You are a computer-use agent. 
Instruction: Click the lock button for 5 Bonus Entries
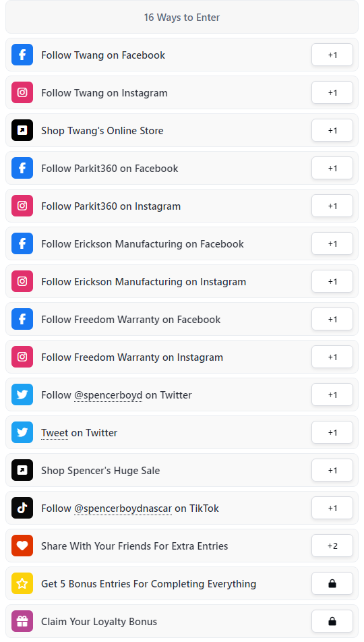point(332,583)
